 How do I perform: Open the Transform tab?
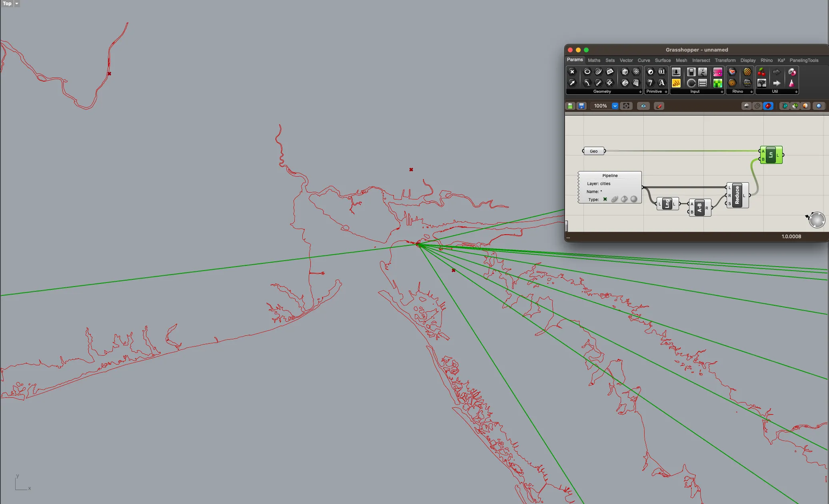tap(725, 60)
